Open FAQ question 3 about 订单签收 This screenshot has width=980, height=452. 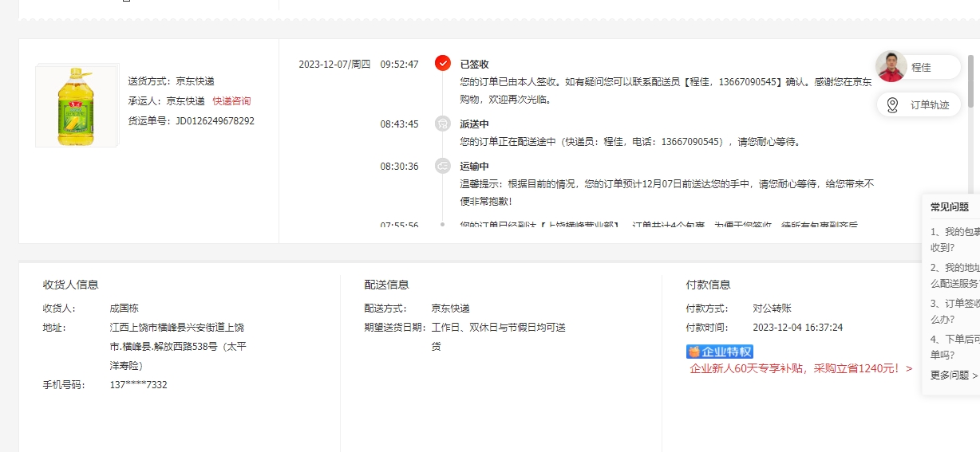click(x=954, y=311)
